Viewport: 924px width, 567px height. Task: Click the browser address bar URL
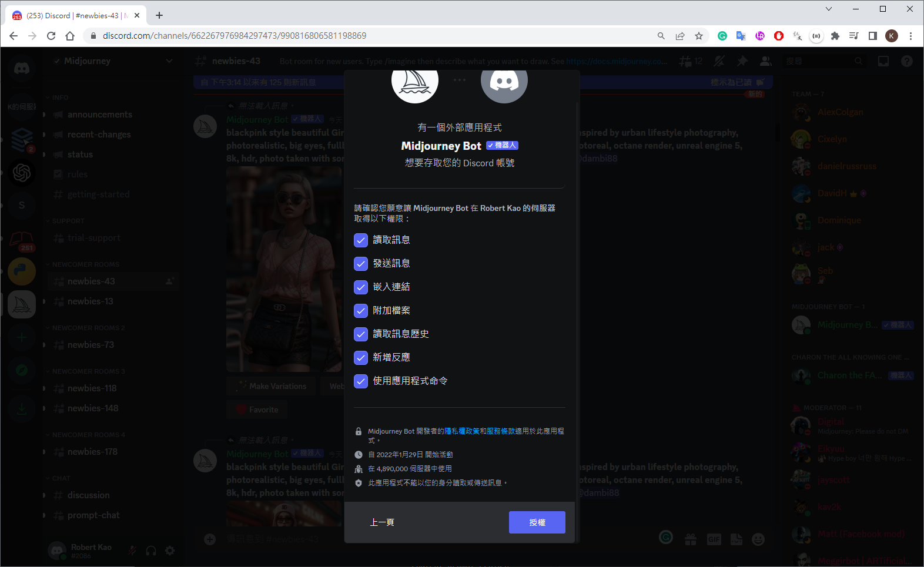pos(235,36)
